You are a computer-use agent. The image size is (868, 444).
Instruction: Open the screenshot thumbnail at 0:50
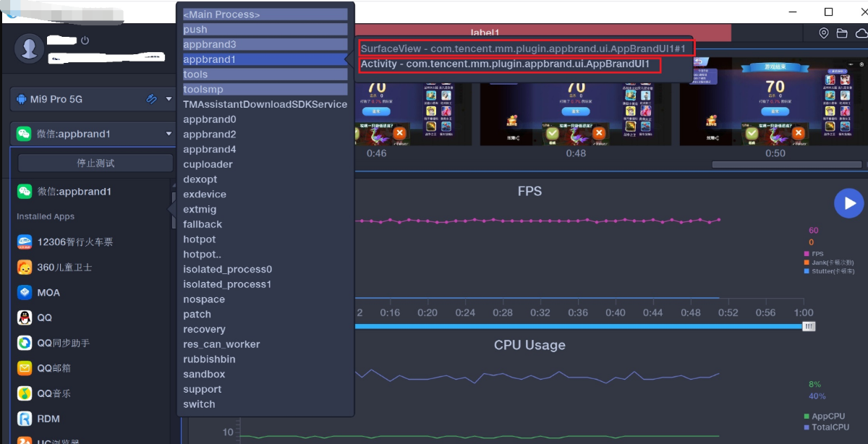tap(774, 103)
